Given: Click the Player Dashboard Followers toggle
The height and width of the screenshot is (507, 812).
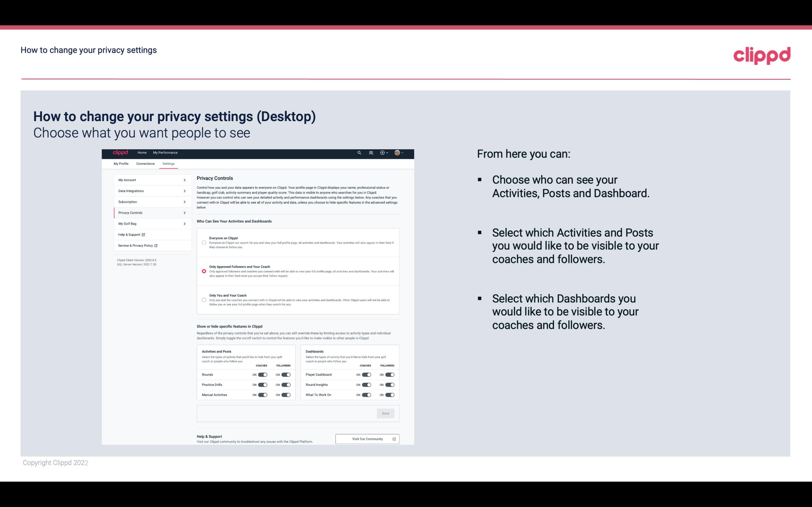Looking at the screenshot, I should point(390,374).
